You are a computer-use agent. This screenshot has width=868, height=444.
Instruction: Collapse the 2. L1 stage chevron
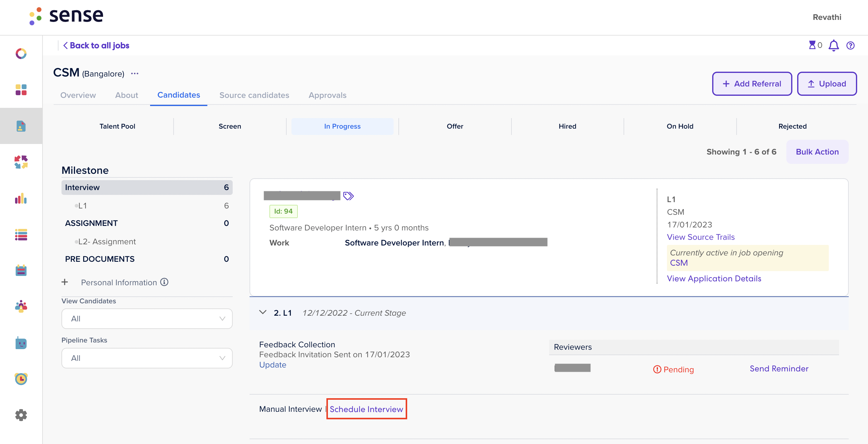[263, 312]
